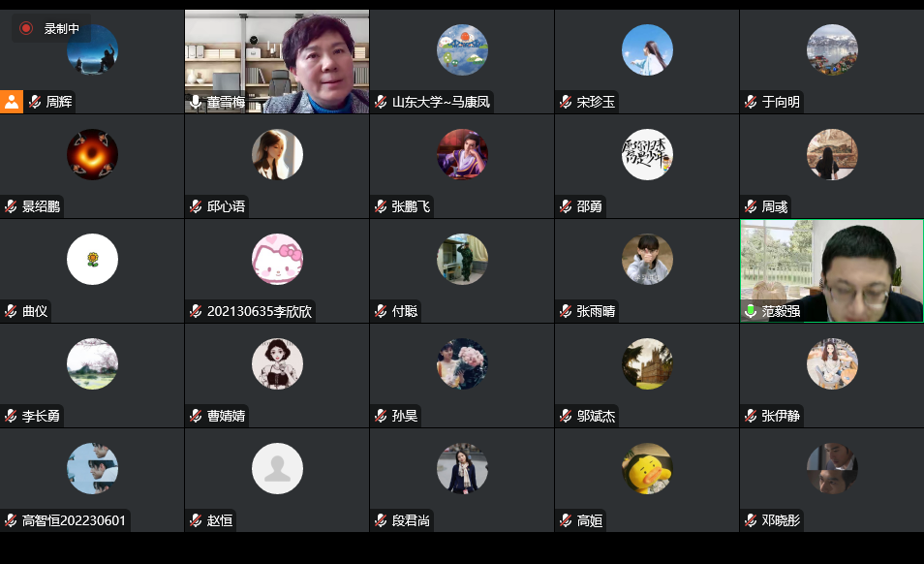Click 董雪梅's microphone icon

(196, 102)
